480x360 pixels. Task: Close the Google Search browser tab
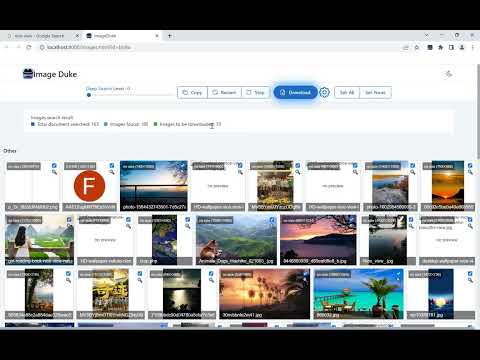pos(77,36)
